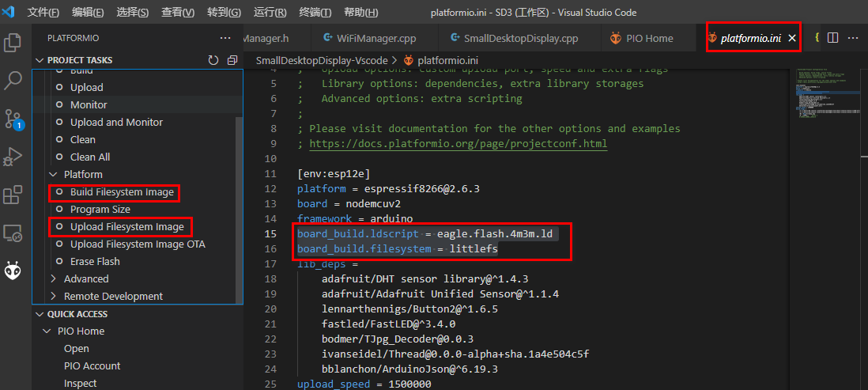Open the docs.platformio.org projectconf link
This screenshot has height=390, width=868.
[459, 143]
